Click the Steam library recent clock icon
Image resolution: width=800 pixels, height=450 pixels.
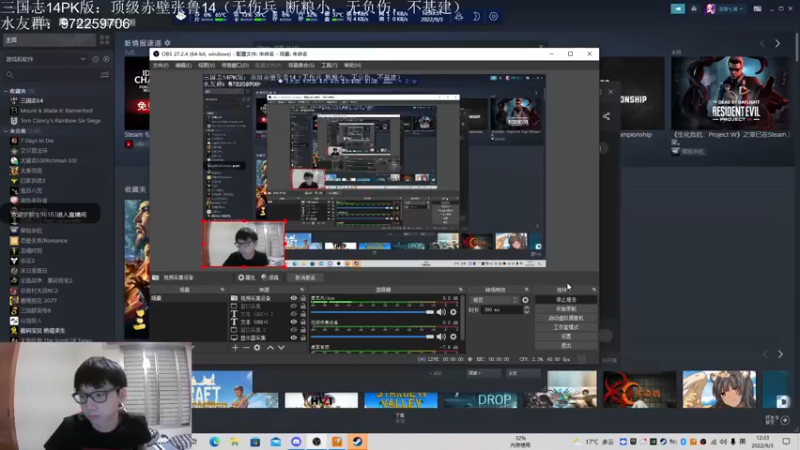pyautogui.click(x=95, y=59)
